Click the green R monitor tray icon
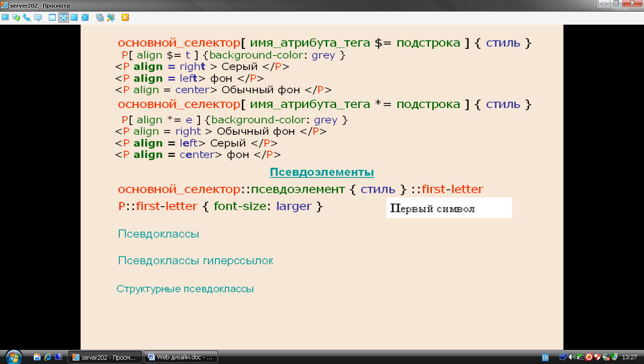Viewport: 644px width, 364px height. [614, 357]
